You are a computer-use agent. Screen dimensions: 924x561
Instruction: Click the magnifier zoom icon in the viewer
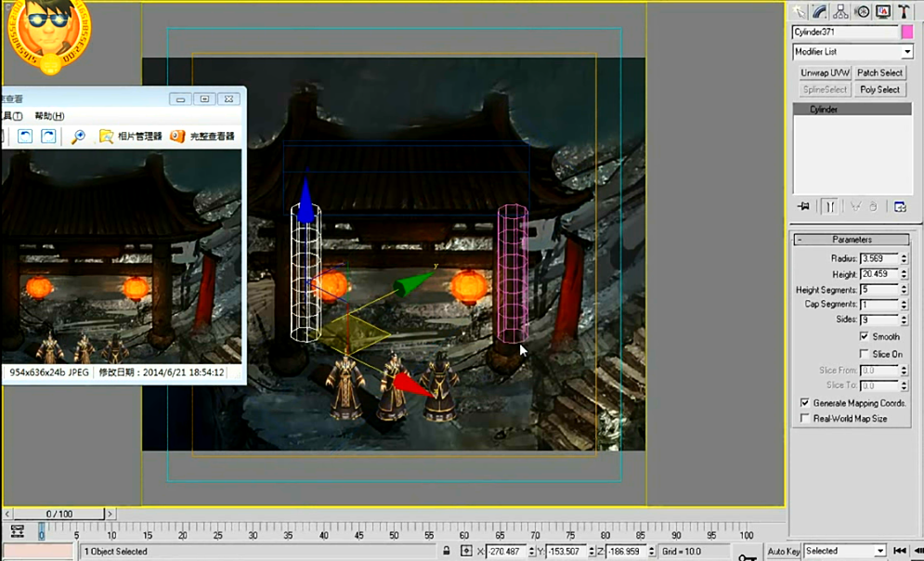(78, 137)
